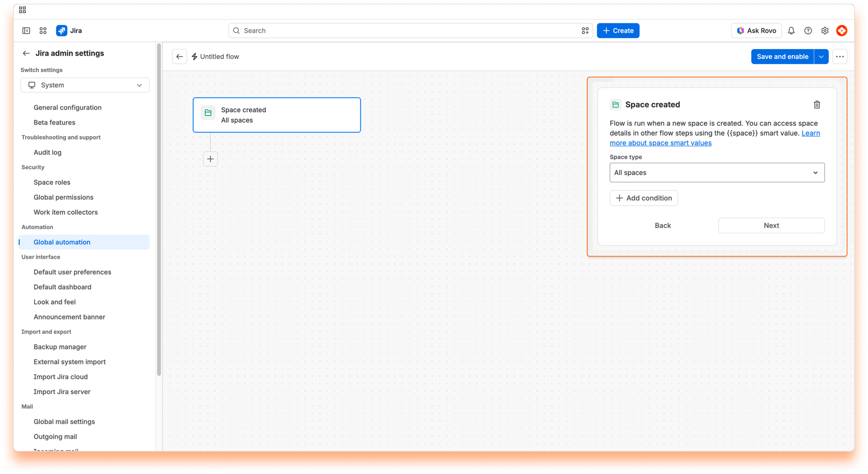Image resolution: width=868 pixels, height=474 pixels.
Task: Click the folder icon in the Space created panel header
Action: click(x=615, y=105)
